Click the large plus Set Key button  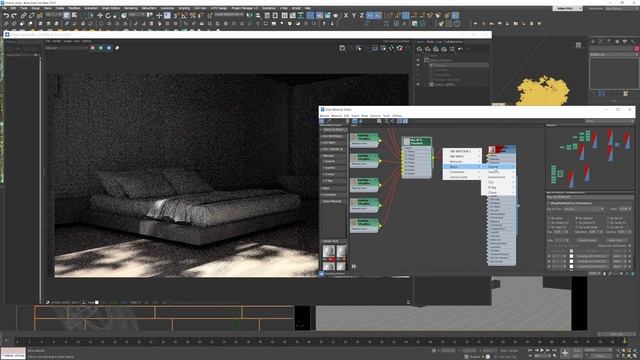point(565,353)
